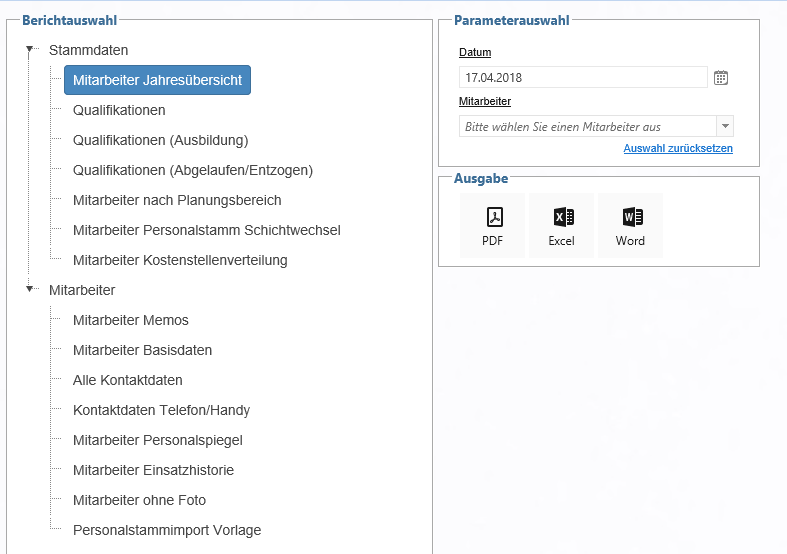Click the Stammdaten category label
This screenshot has width=787, height=554.
(x=88, y=50)
